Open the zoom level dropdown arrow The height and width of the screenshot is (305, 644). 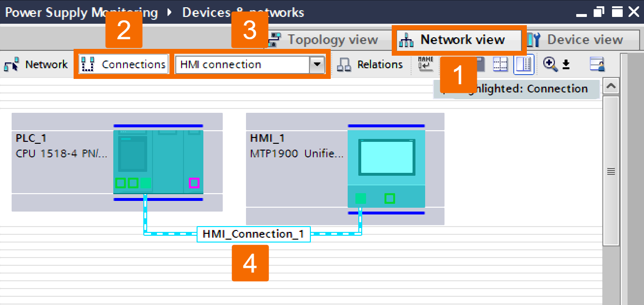pos(566,65)
